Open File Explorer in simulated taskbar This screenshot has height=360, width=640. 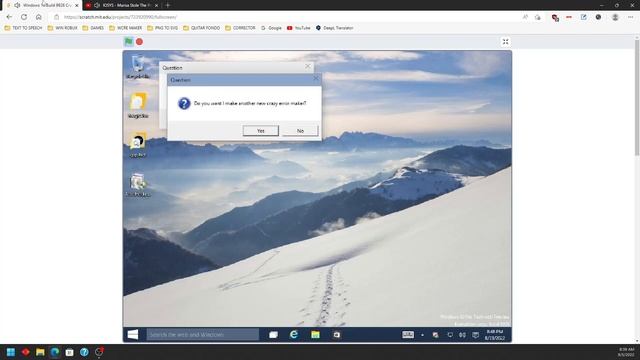coord(315,334)
